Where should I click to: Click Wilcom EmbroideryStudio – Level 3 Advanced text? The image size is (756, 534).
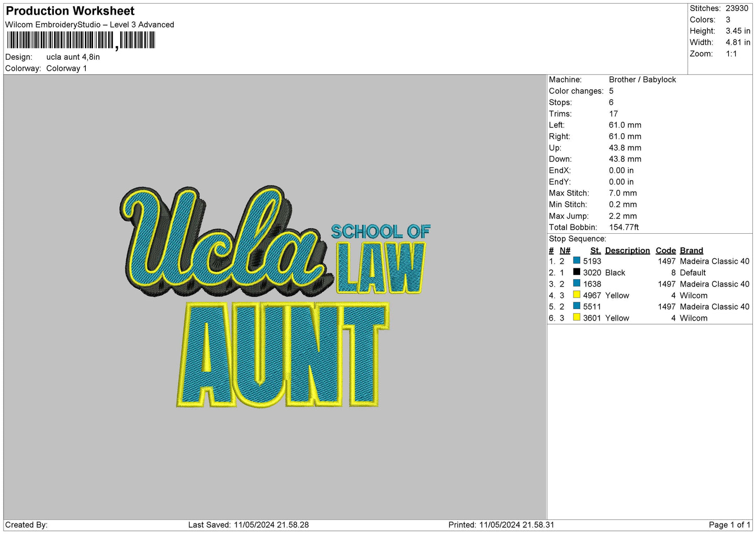(89, 25)
